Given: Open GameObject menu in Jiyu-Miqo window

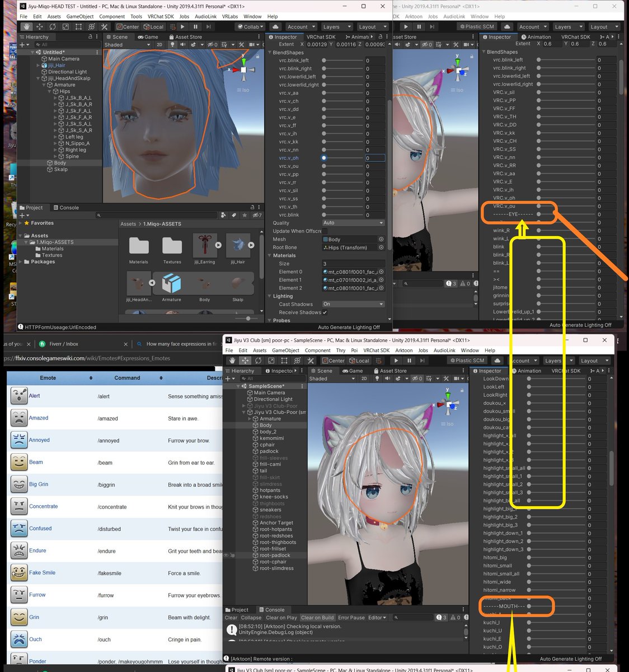Looking at the screenshot, I should pyautogui.click(x=80, y=16).
